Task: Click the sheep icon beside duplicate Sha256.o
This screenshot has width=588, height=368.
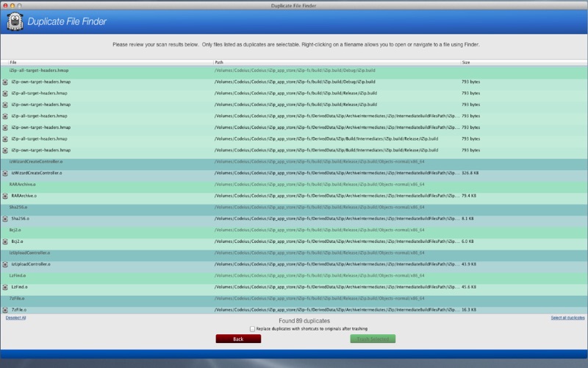Action: click(x=5, y=219)
